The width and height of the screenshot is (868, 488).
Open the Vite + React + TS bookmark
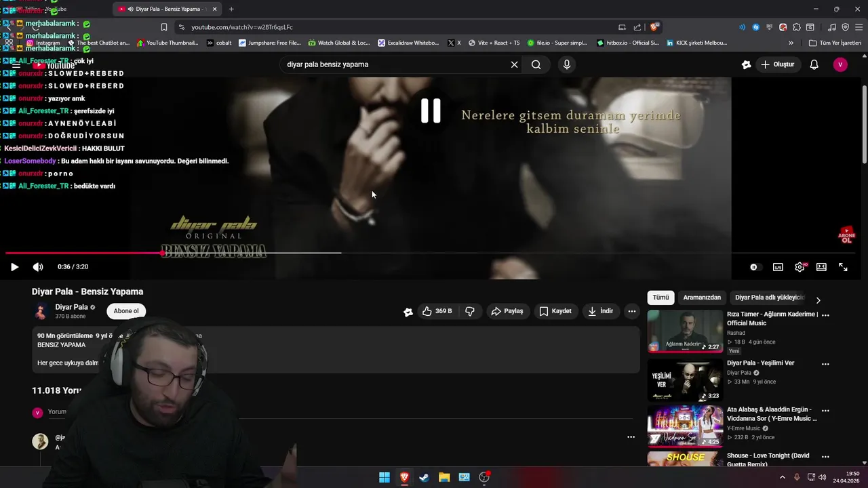pos(494,43)
